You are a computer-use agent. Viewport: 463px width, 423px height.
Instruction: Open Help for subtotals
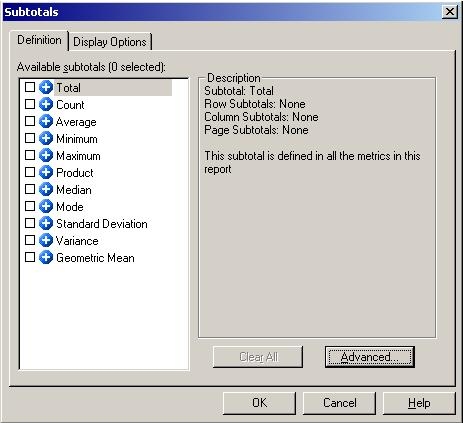[x=419, y=403]
